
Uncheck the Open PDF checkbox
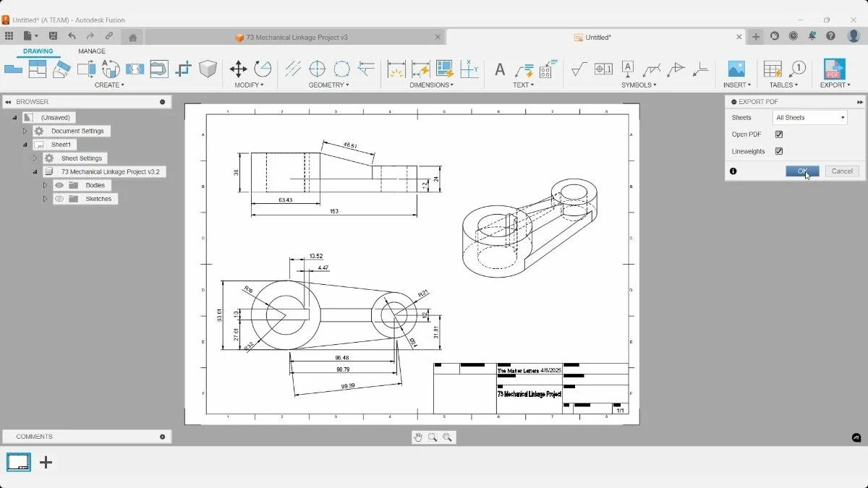click(x=779, y=134)
